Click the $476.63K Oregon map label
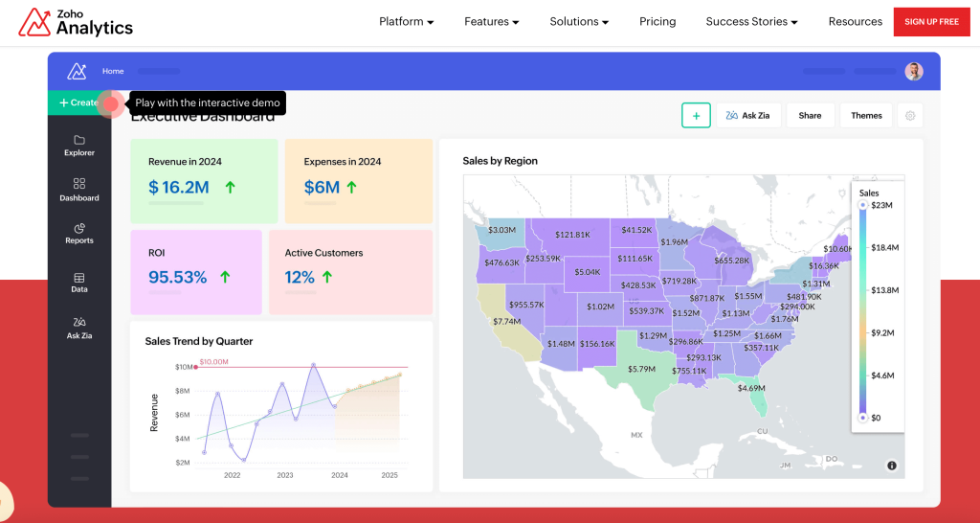The image size is (980, 523). coord(501,262)
